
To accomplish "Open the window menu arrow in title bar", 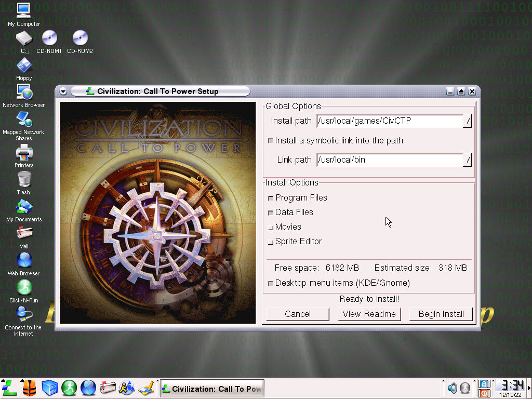I will coord(63,91).
